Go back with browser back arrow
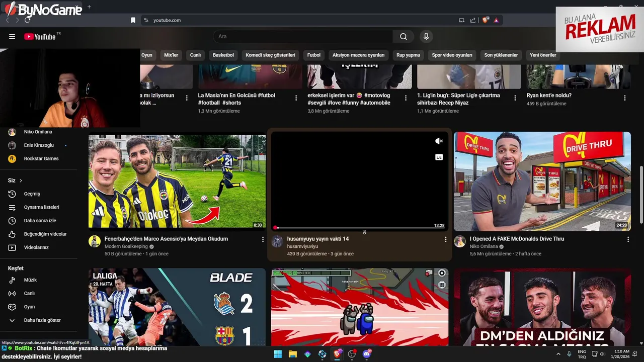This screenshot has height=362, width=644. [7, 20]
